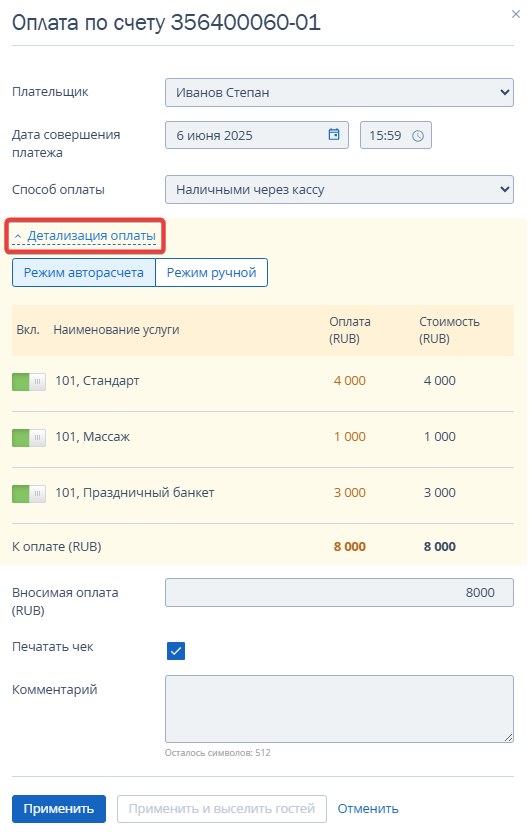Toggle the Праздничный банкет service switch
The width and height of the screenshot is (529, 833).
(x=29, y=494)
